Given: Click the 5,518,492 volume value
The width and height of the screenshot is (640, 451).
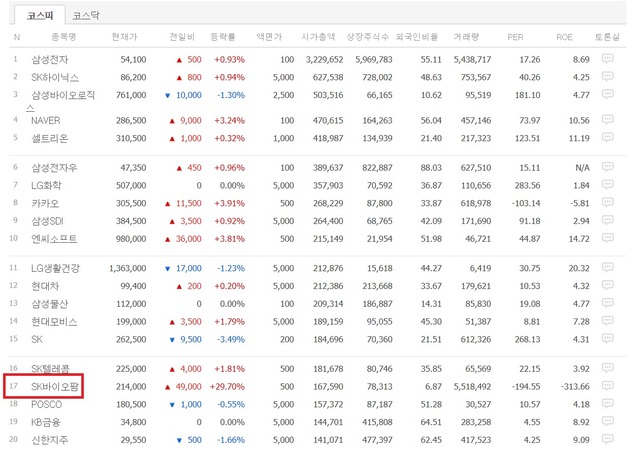Looking at the screenshot, I should [472, 386].
